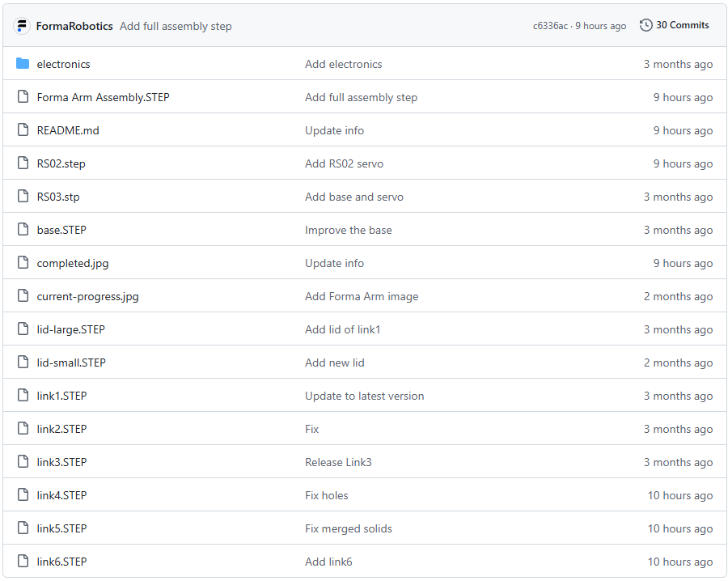Open the RS02.step file
Viewport: 728px width, 581px height.
[61, 164]
